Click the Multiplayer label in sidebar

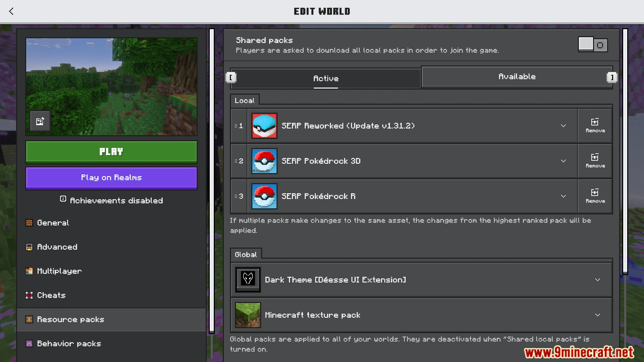[x=59, y=271]
